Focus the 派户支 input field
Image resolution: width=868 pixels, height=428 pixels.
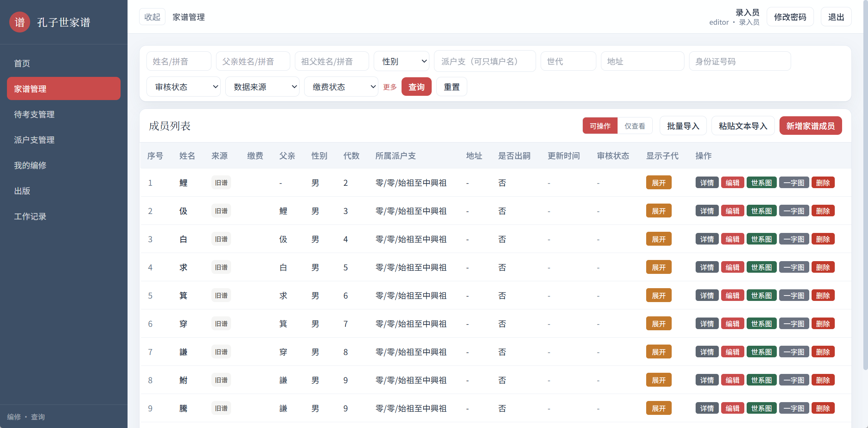(x=485, y=61)
